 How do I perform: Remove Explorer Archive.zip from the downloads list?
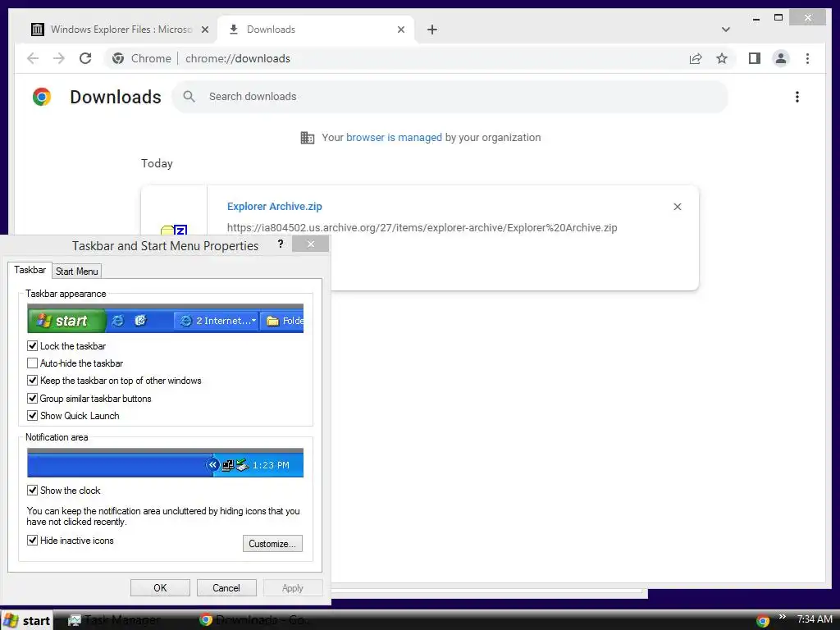(x=677, y=207)
